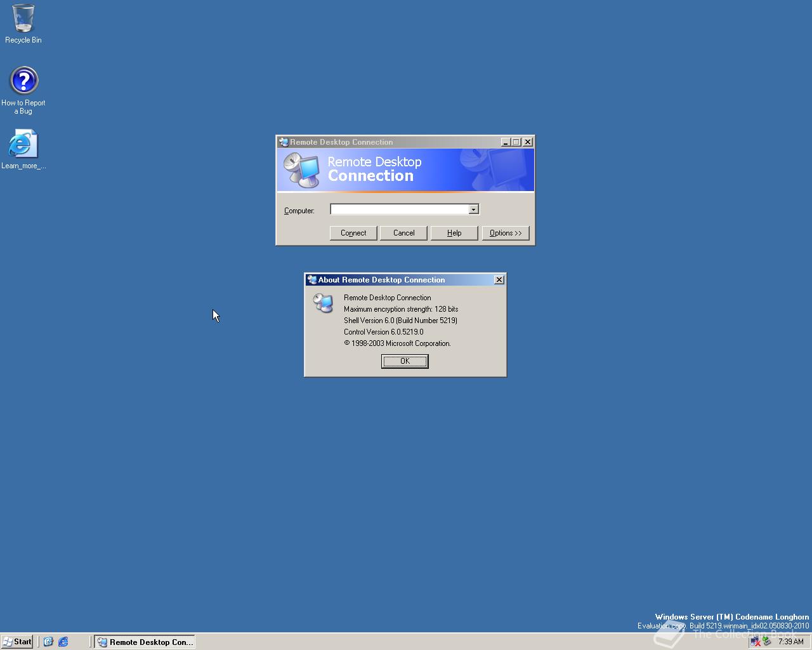Expand the Computer combo box dropdown arrow
The image size is (812, 650).
pos(473,209)
